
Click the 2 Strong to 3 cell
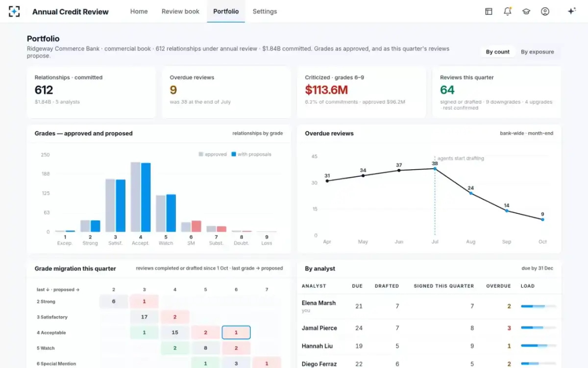[144, 301]
